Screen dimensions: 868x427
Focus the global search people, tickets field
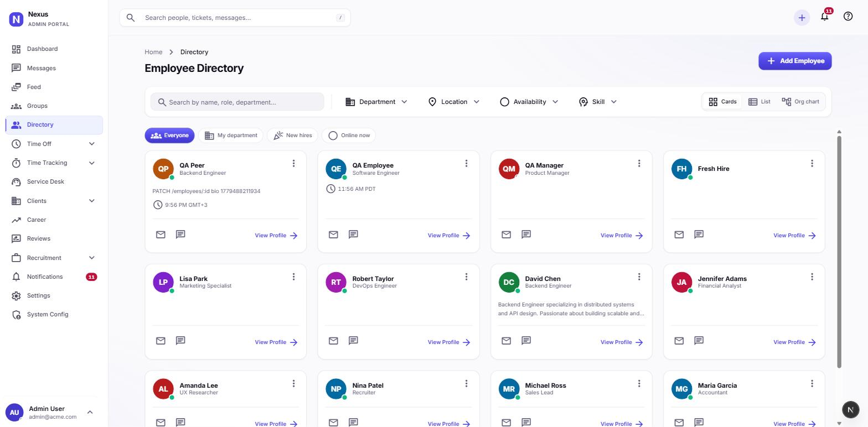235,18
